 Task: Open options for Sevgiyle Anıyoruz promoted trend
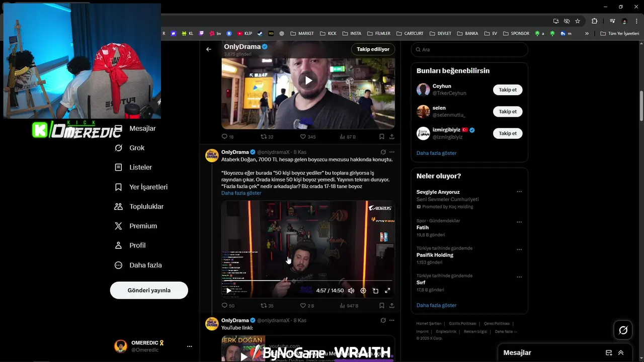519,192
